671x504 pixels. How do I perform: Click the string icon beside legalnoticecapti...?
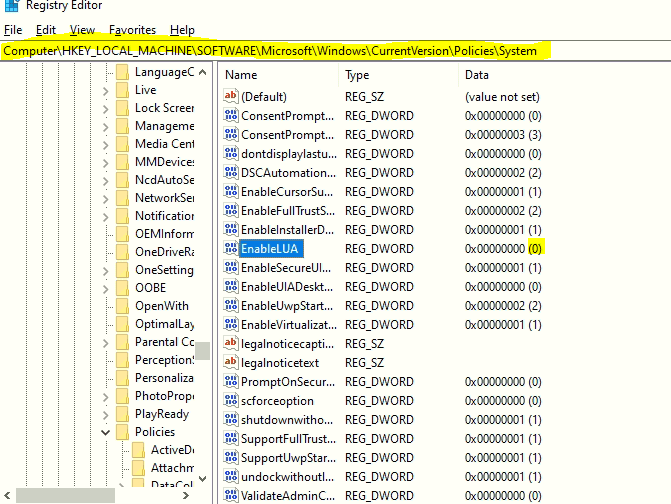pos(231,343)
